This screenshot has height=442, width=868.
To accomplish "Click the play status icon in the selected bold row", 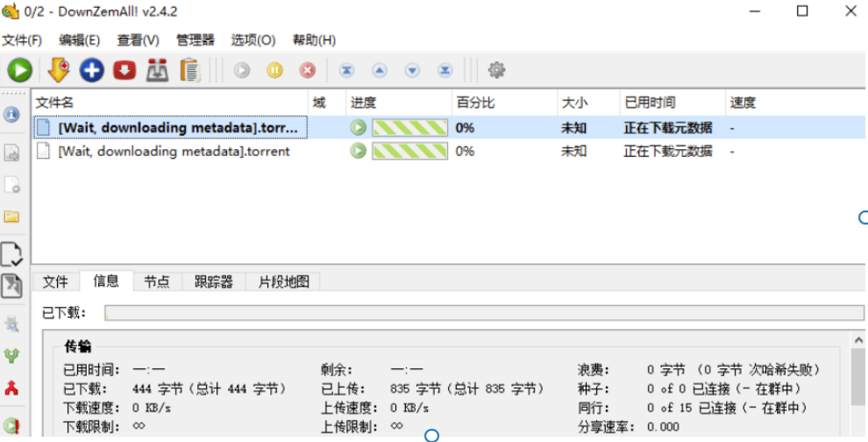I will tap(359, 128).
